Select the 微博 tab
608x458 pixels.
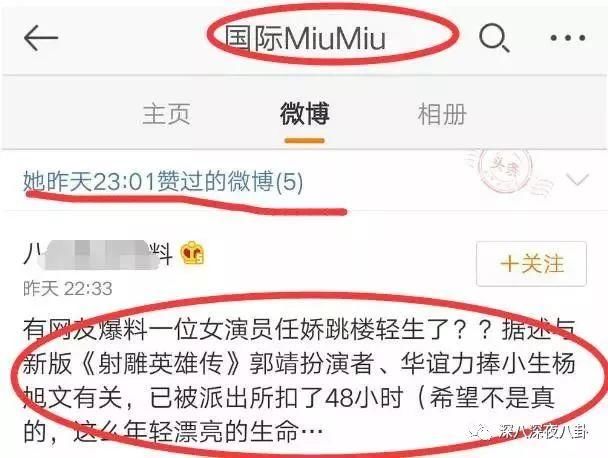coord(304,114)
